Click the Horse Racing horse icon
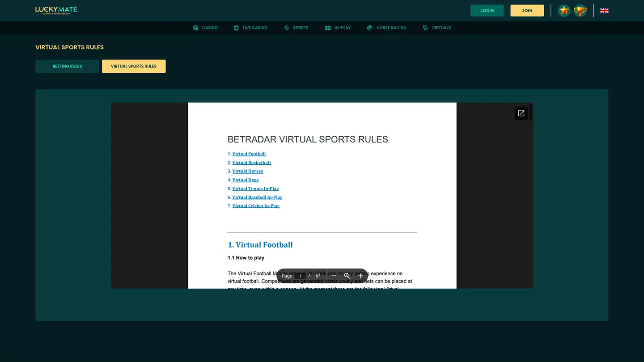Image resolution: width=644 pixels, height=362 pixels. point(369,28)
